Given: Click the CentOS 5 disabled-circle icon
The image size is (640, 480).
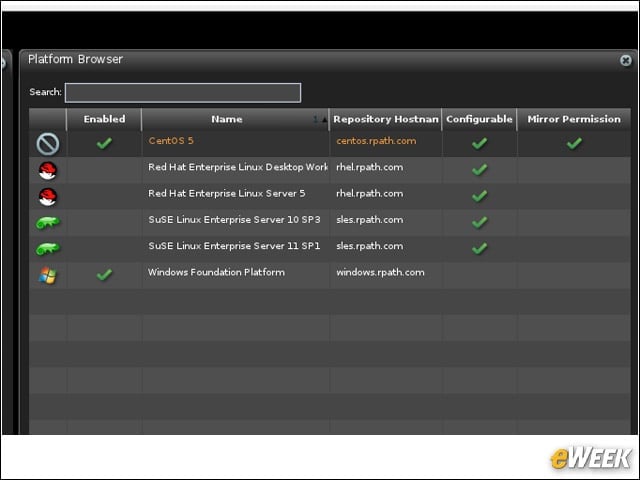Looking at the screenshot, I should (x=48, y=144).
